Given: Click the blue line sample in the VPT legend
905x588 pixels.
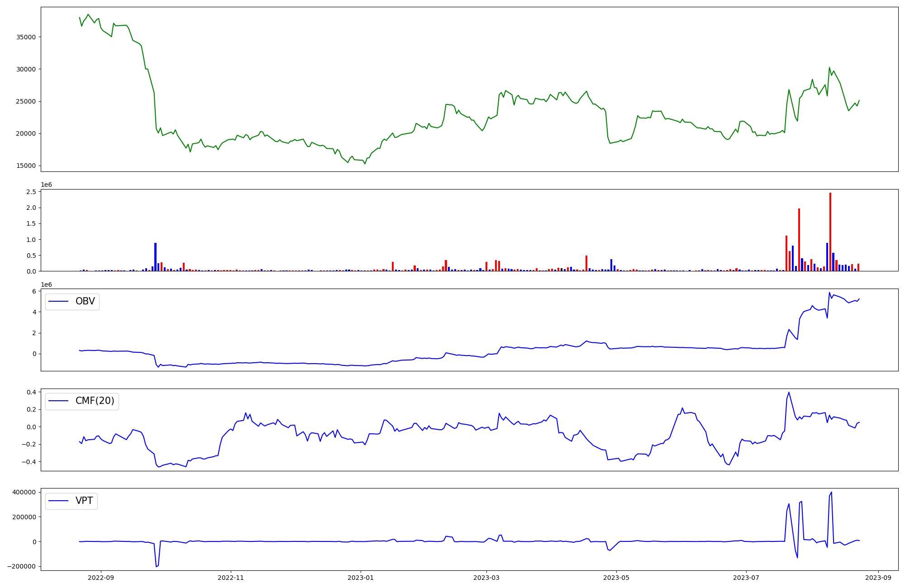Looking at the screenshot, I should tap(58, 501).
